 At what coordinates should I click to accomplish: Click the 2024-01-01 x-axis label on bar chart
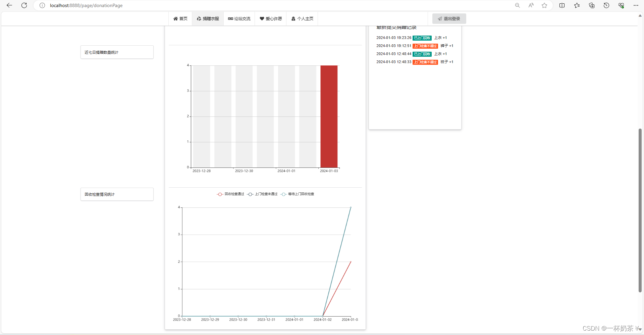point(286,171)
